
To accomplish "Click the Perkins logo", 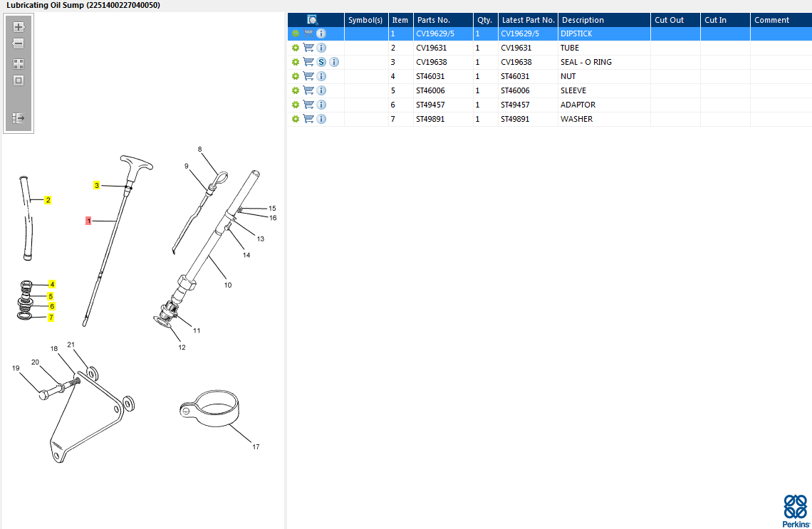I will pyautogui.click(x=796, y=511).
